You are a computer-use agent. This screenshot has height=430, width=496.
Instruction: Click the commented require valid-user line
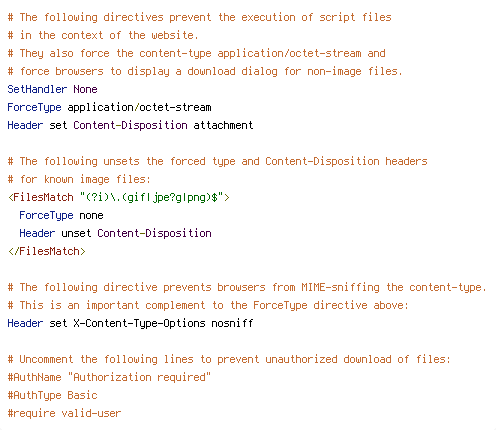pos(64,413)
